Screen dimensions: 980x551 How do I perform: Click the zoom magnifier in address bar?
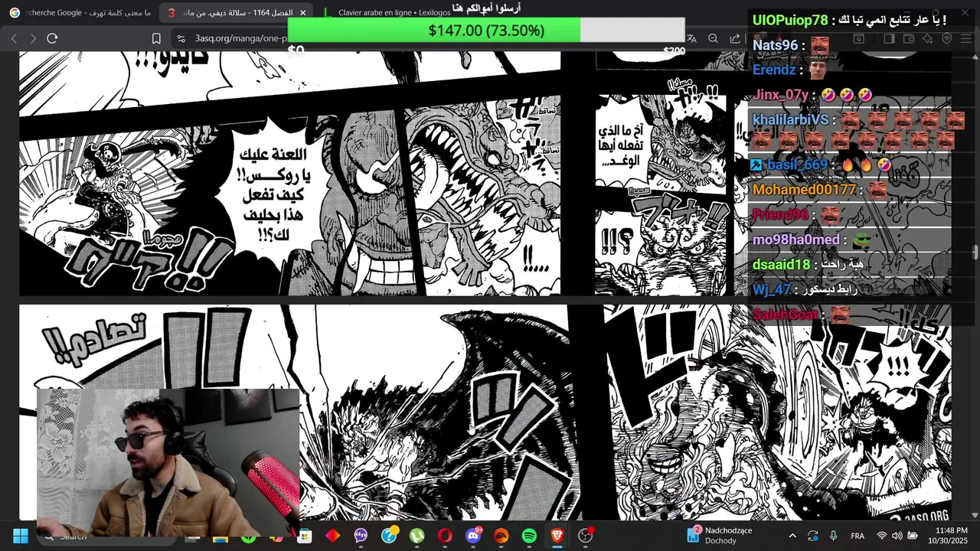coord(713,38)
